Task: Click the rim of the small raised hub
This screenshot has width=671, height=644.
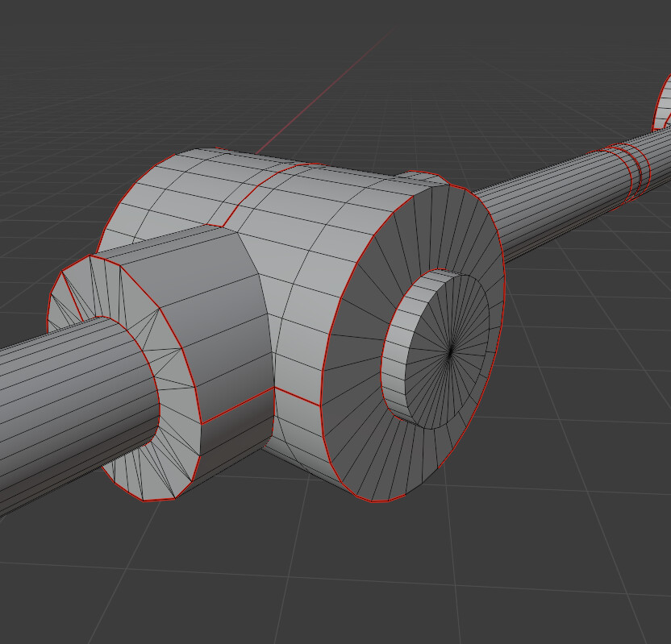Action: tap(396, 351)
